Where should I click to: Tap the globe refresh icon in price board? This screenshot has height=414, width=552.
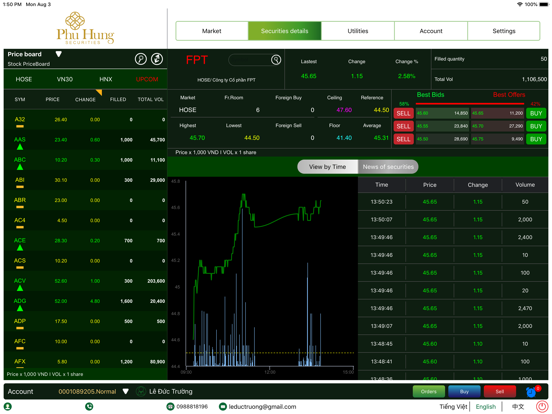(x=157, y=59)
